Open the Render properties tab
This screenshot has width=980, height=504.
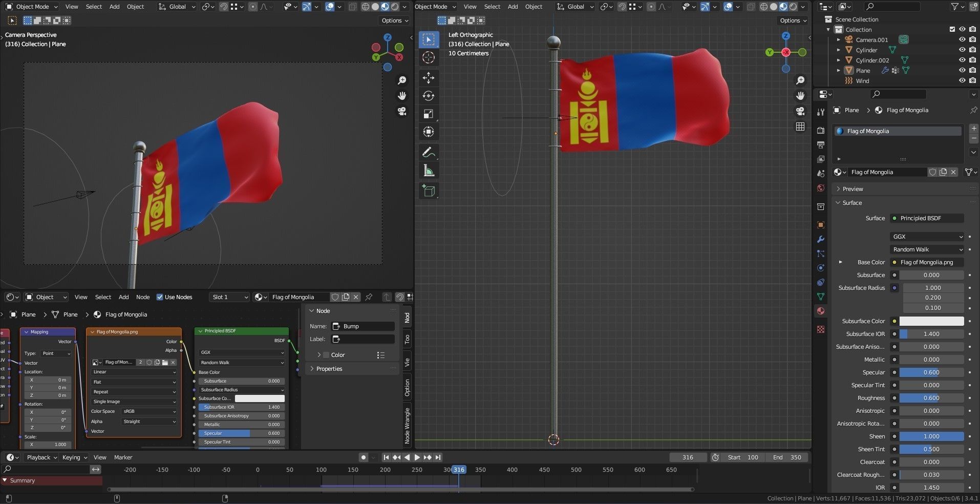tap(821, 131)
